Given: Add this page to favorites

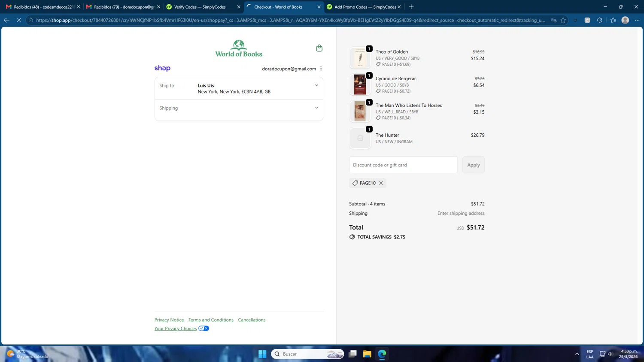Looking at the screenshot, I should click(563, 20).
